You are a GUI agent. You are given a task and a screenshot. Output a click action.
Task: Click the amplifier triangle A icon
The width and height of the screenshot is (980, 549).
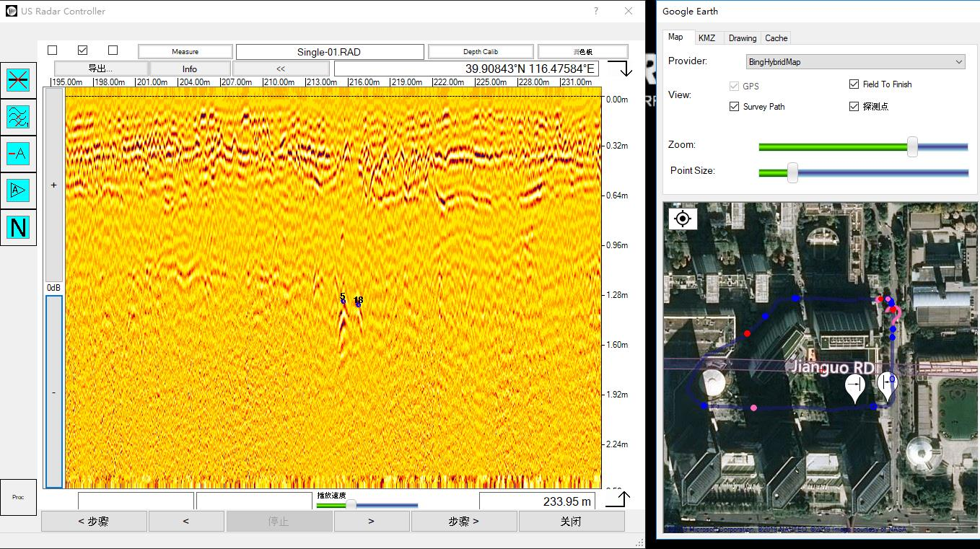[x=18, y=190]
